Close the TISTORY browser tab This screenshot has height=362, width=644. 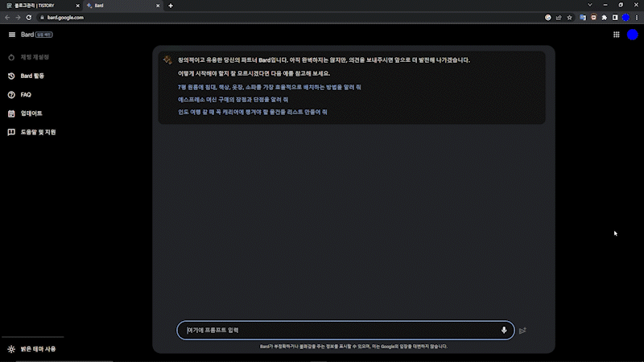coord(77,6)
